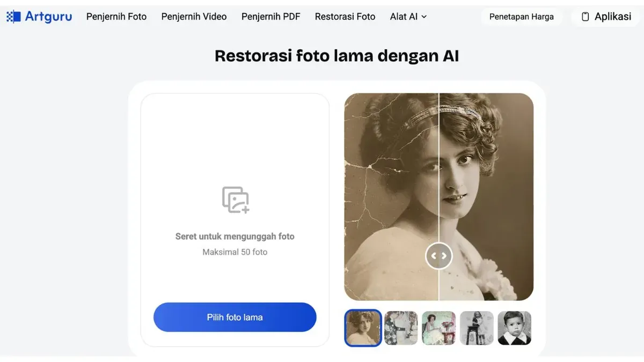644x362 pixels.
Task: Choose the floral dress sample thumbnail
Action: pos(401,328)
